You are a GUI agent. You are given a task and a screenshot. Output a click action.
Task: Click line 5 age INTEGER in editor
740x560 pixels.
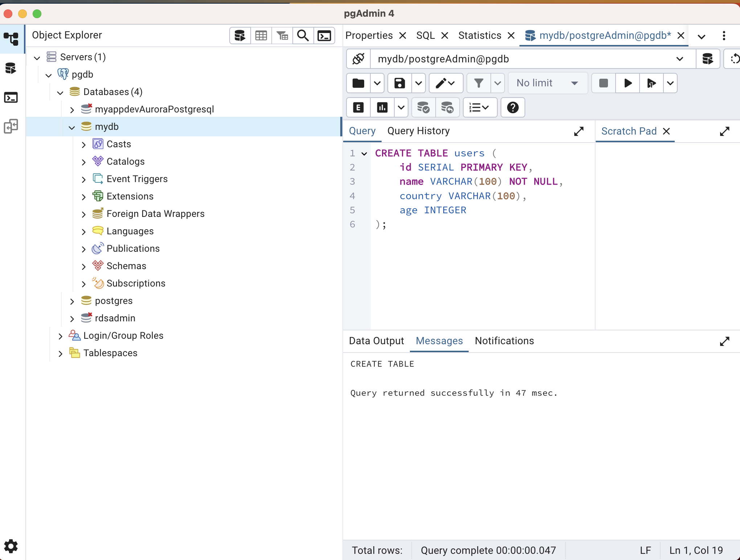click(433, 210)
